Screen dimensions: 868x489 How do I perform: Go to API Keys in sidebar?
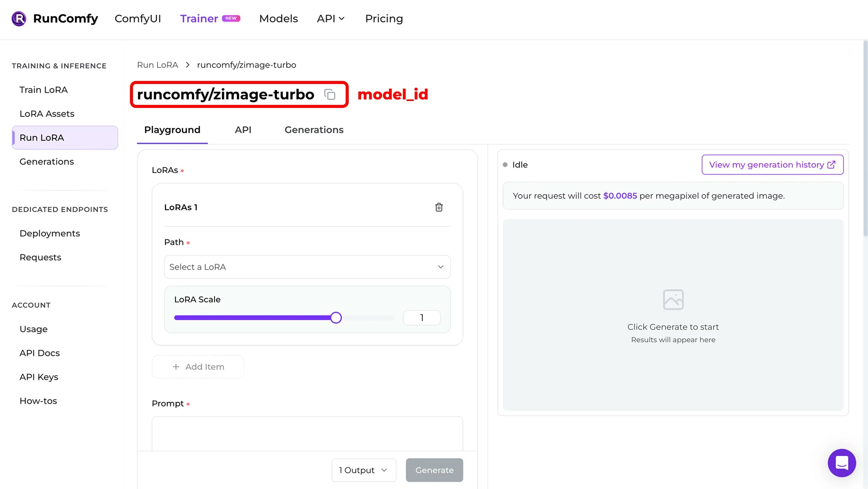(x=39, y=377)
